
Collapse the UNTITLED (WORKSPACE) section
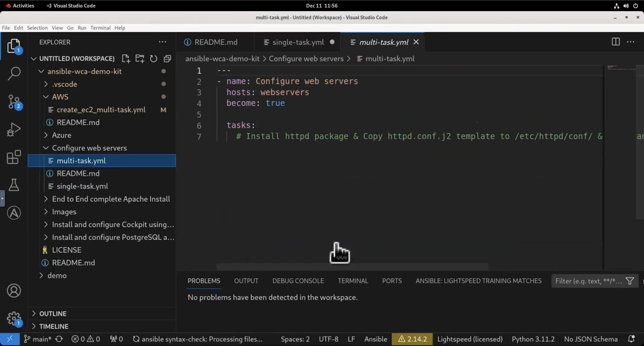[34, 59]
